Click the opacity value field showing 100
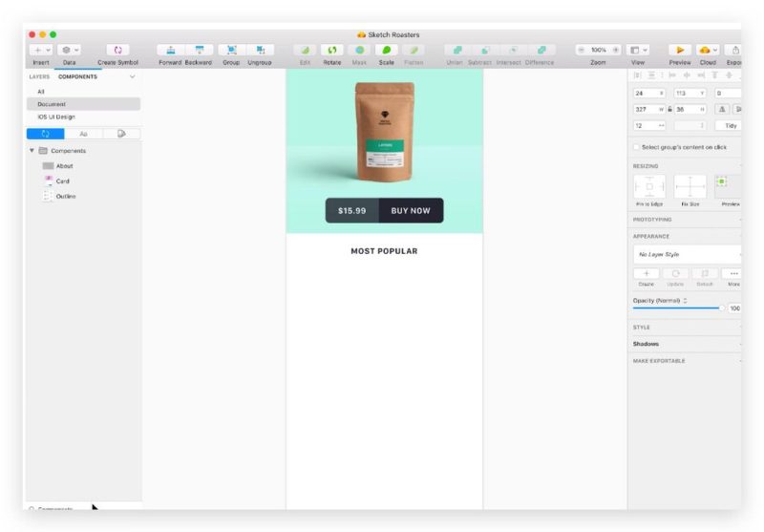Image resolution: width=764 pixels, height=532 pixels. point(734,309)
